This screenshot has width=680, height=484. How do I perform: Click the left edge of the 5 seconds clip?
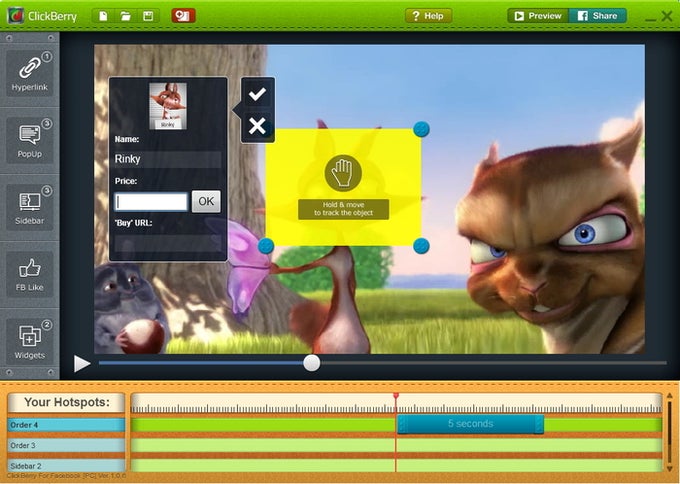pos(402,424)
